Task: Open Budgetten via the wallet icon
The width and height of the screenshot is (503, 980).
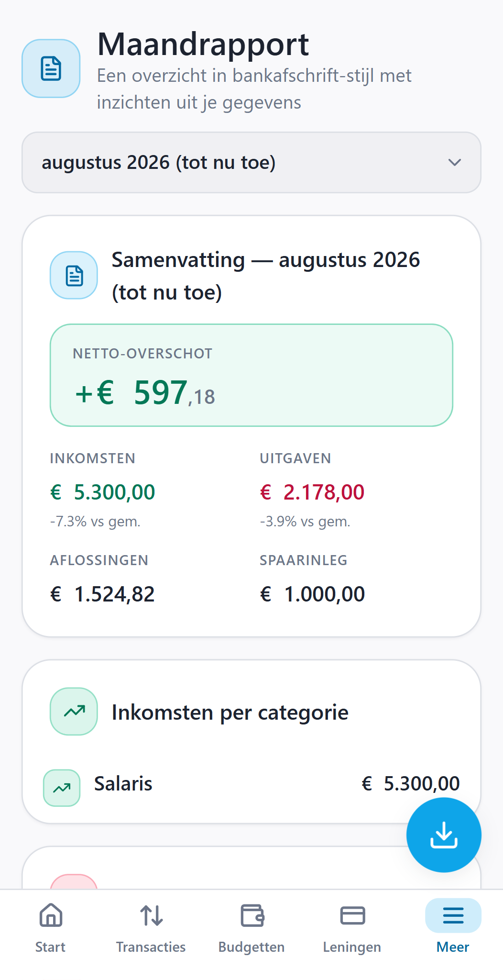Action: pyautogui.click(x=252, y=915)
